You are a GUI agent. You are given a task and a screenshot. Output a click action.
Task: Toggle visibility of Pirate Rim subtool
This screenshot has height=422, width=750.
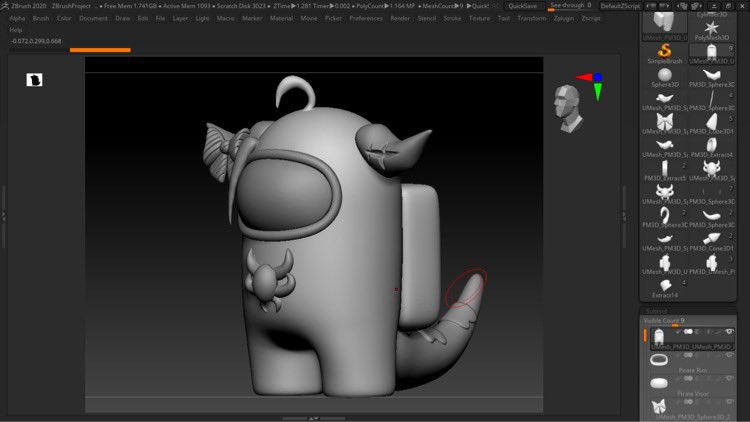pos(729,355)
